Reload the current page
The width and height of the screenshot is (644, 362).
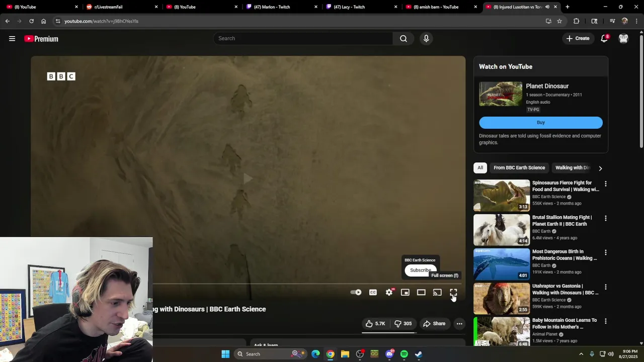coord(31,21)
